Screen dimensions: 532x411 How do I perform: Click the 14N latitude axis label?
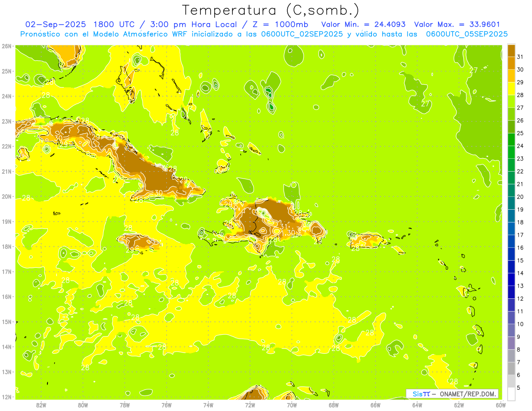coord(6,347)
